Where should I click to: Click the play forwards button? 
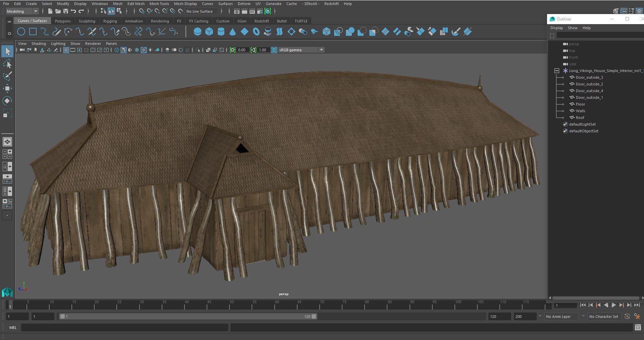coord(613,305)
